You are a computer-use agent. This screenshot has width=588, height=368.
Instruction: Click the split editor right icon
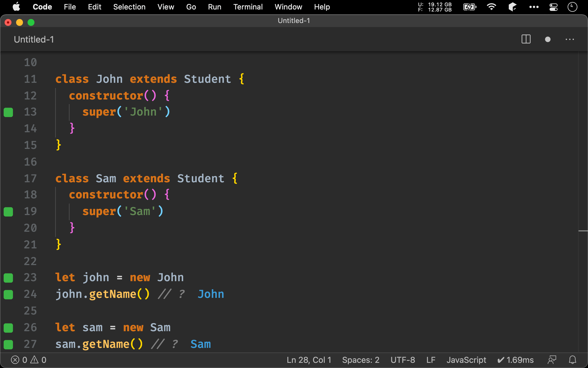526,39
